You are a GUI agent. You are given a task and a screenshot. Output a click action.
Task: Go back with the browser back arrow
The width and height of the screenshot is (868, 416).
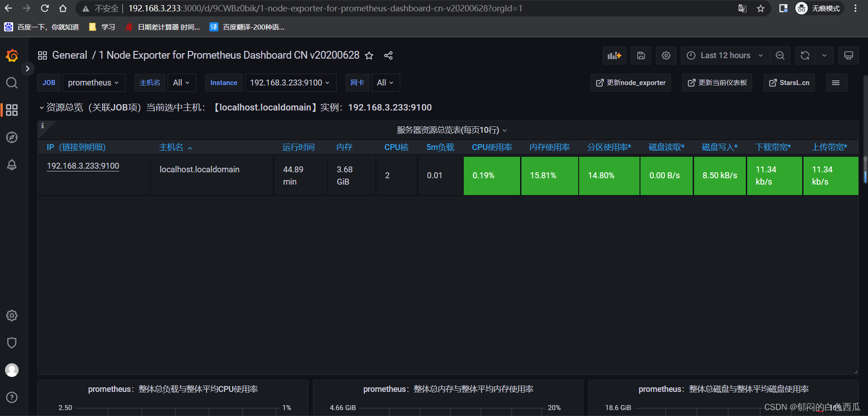coord(9,8)
